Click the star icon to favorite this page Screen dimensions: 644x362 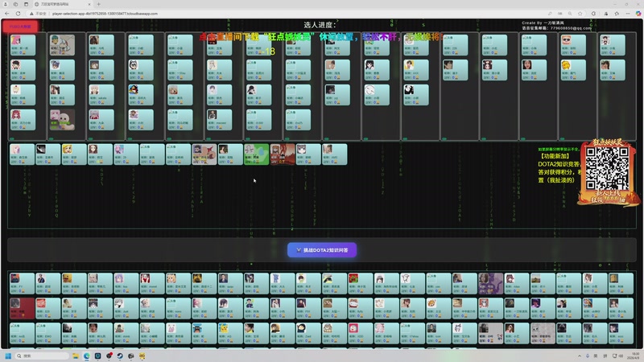580,14
